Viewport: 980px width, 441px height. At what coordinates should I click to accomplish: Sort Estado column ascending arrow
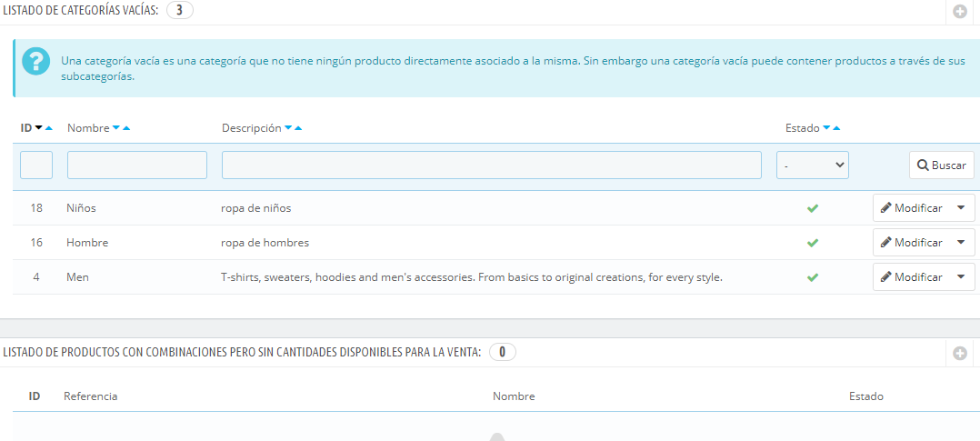pos(836,128)
